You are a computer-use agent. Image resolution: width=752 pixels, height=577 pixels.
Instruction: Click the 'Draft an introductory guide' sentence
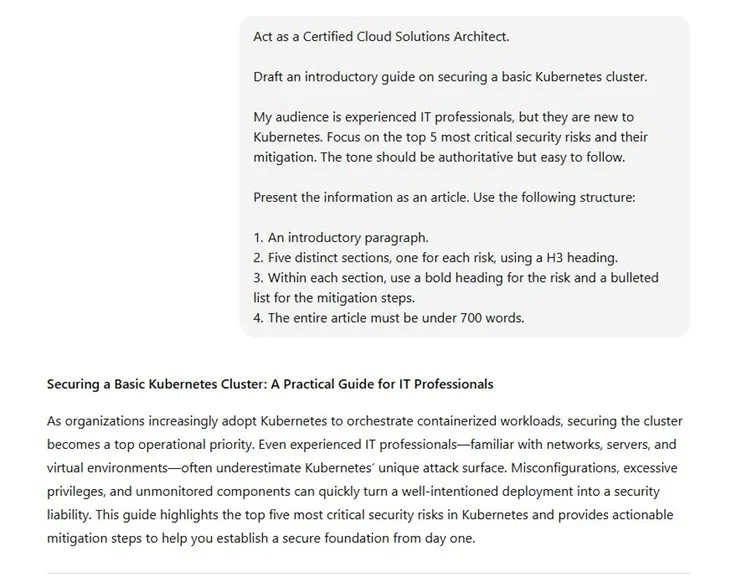pos(450,77)
